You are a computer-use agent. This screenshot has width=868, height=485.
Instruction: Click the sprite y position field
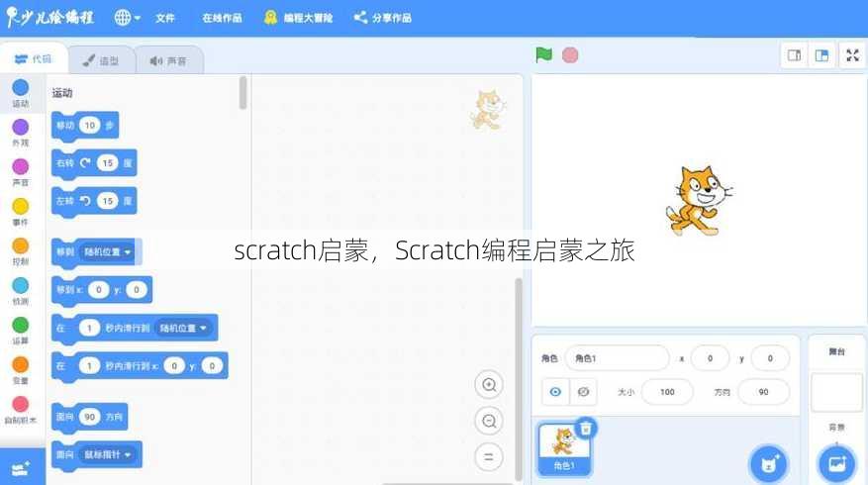770,358
